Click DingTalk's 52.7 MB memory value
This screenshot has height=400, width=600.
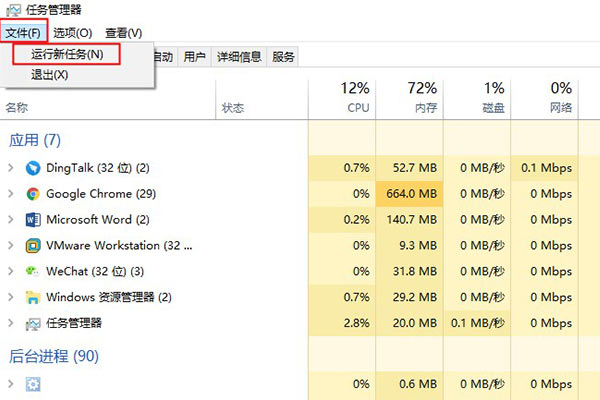coord(414,168)
